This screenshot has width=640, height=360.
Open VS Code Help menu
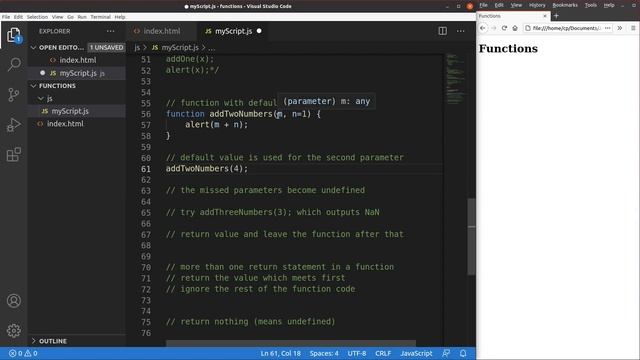(x=120, y=17)
